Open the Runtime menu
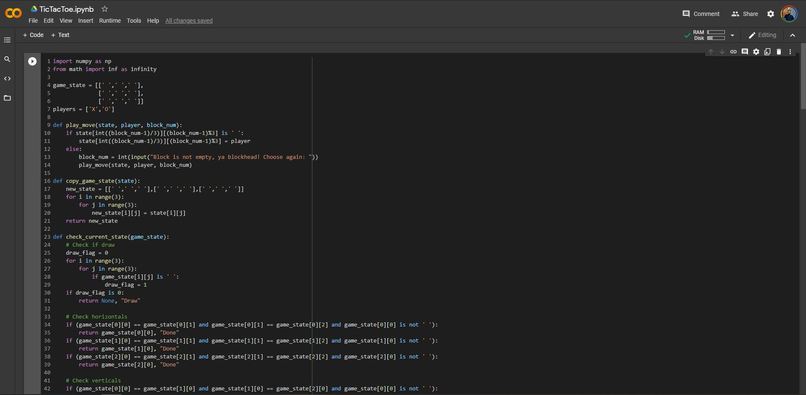Screen dimensions: 806x395 point(110,21)
